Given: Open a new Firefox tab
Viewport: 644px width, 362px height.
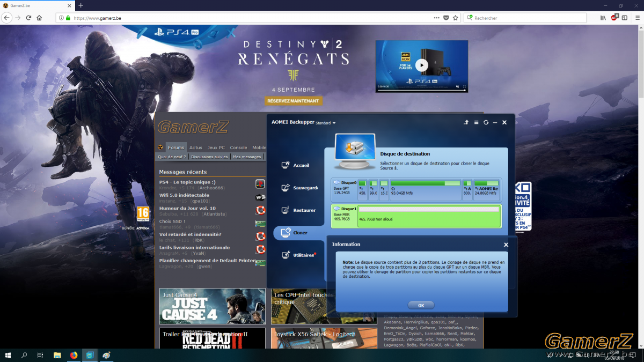Looking at the screenshot, I should (x=81, y=5).
